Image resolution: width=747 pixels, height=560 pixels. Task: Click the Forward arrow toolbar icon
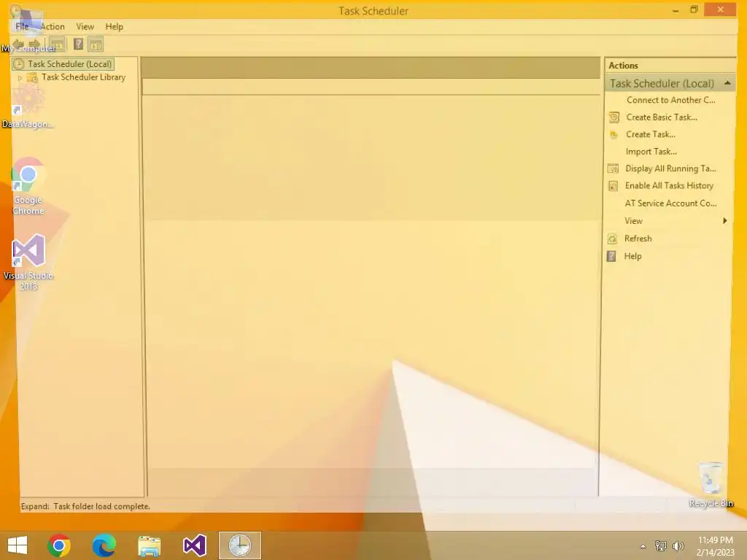click(x=35, y=44)
